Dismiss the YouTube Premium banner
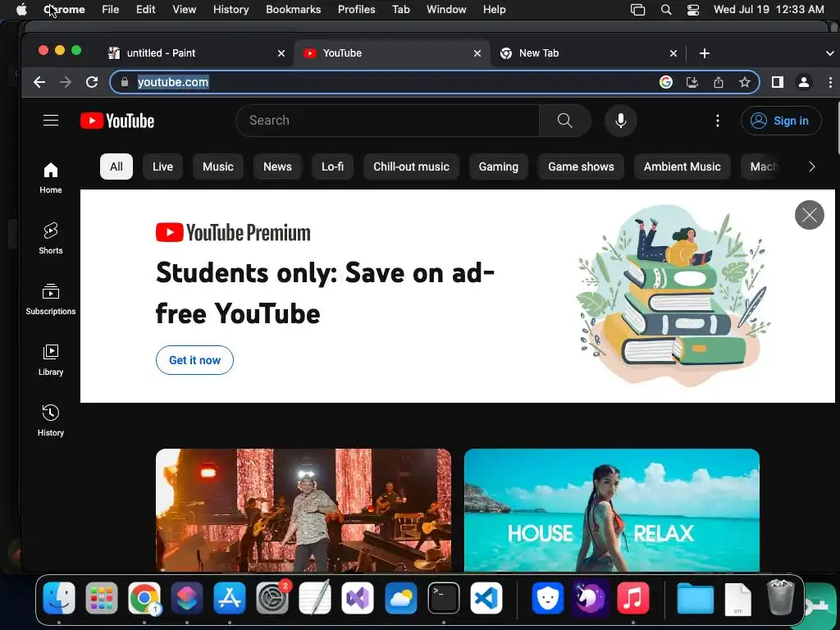 pyautogui.click(x=810, y=215)
